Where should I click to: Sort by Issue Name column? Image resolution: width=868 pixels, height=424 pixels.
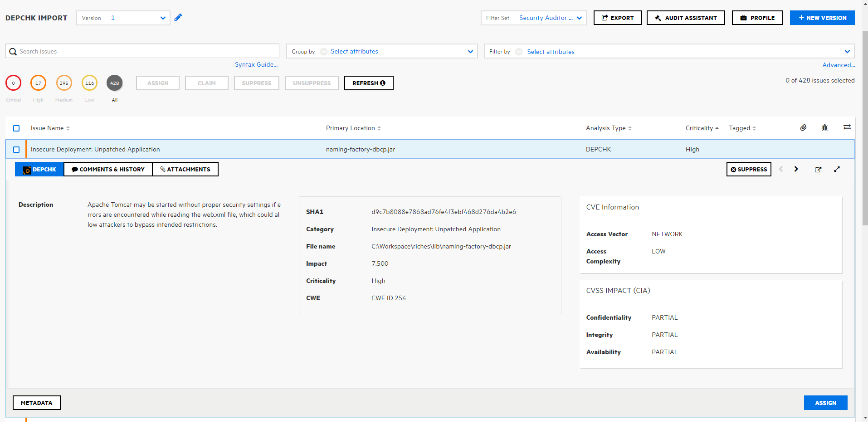50,128
